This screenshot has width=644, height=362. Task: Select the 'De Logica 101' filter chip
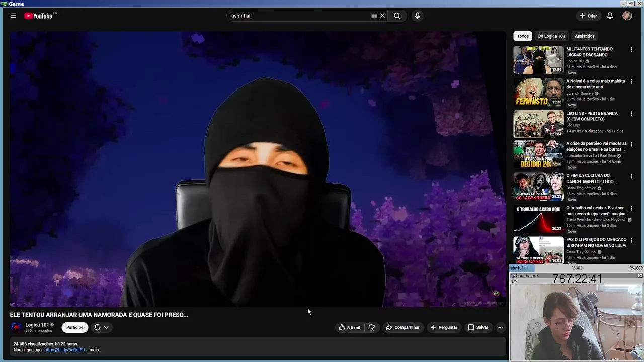pyautogui.click(x=551, y=36)
